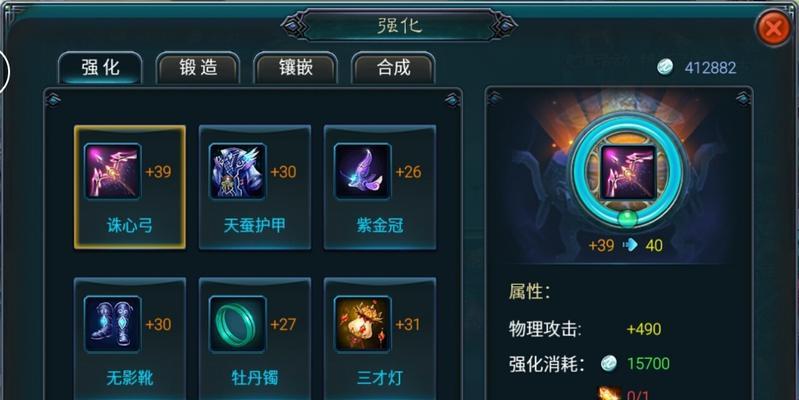
Task: Switch to the 强化 tab
Action: pos(100,68)
